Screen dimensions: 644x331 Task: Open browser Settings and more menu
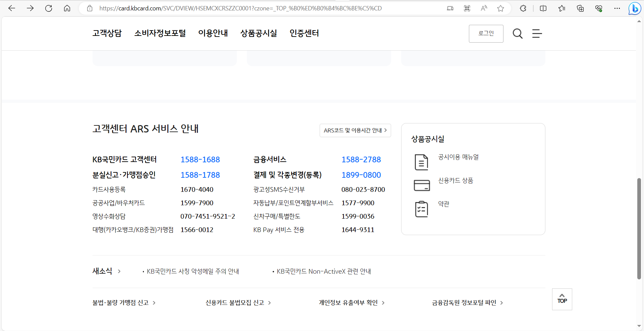click(617, 8)
